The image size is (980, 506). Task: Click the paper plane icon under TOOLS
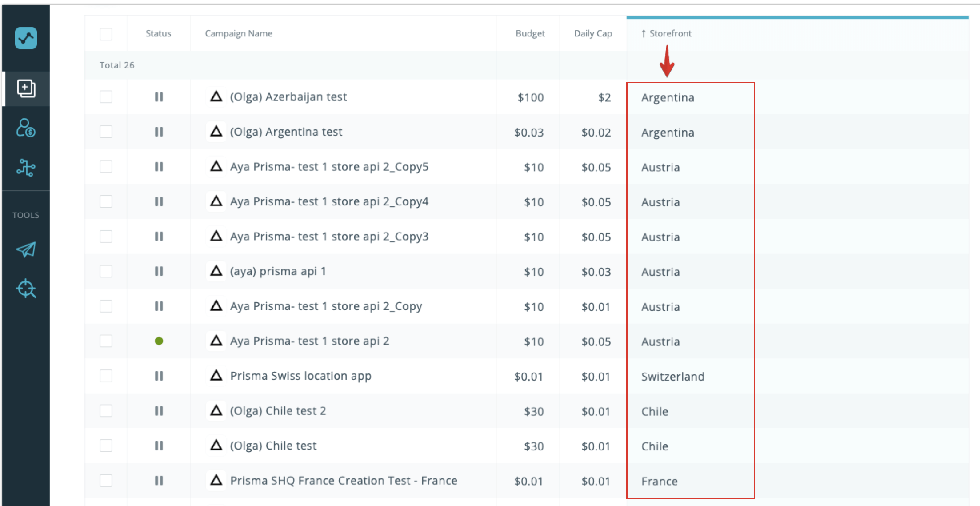25,250
